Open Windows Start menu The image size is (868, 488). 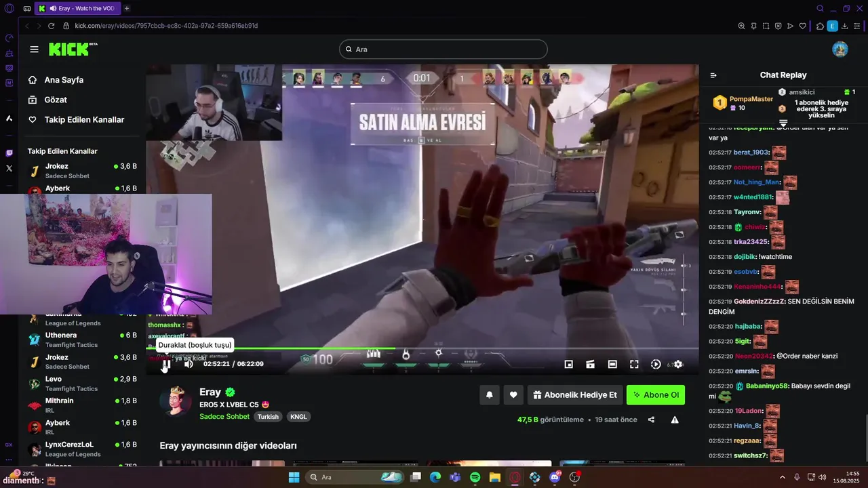pyautogui.click(x=294, y=477)
